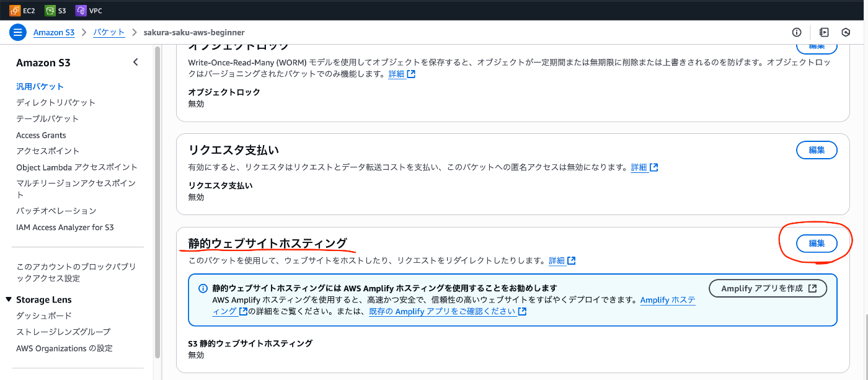Open 詳細 link in リクエスタ支払い description
Screen dimensions: 868x380
pyautogui.click(x=644, y=167)
